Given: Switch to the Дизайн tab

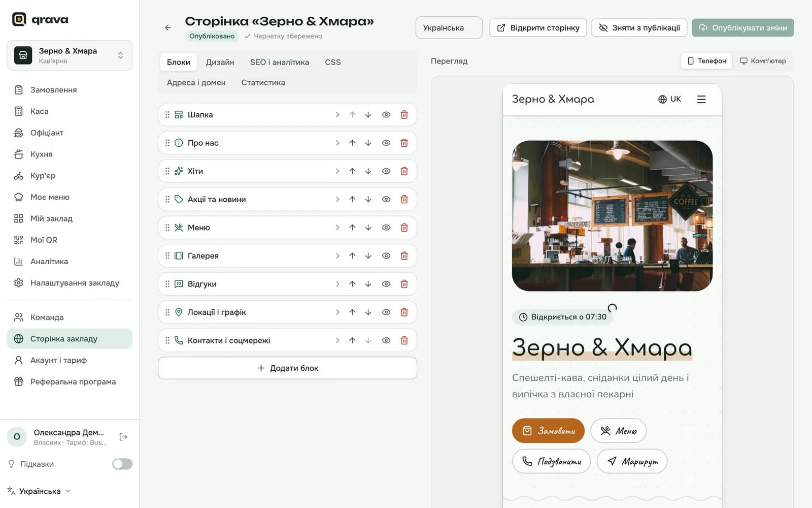Looking at the screenshot, I should 220,62.
